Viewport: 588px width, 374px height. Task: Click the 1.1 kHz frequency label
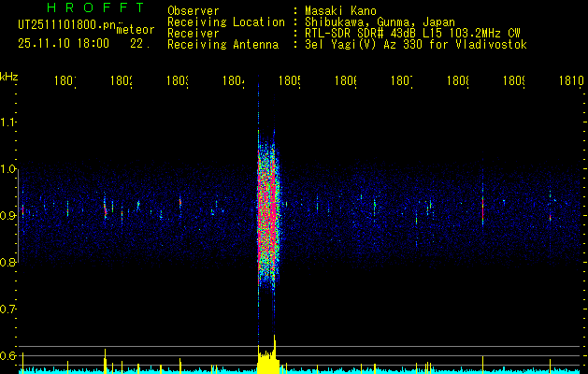8,122
